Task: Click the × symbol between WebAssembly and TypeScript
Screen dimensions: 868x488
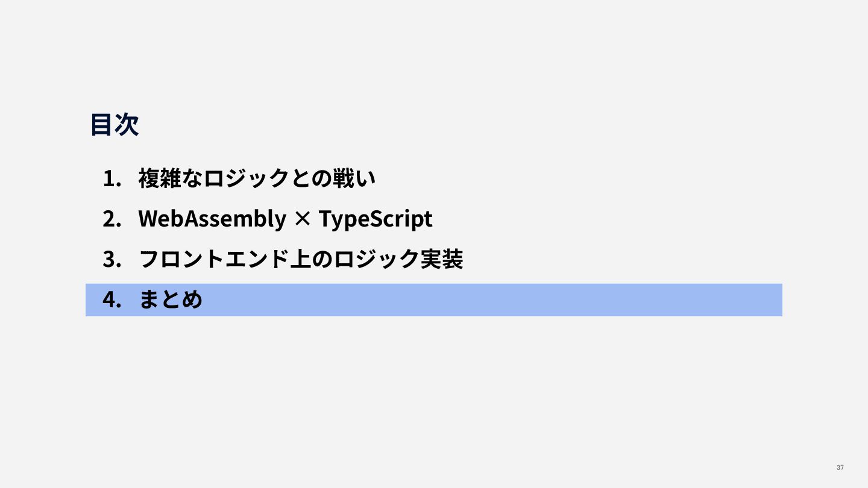Action: (303, 220)
